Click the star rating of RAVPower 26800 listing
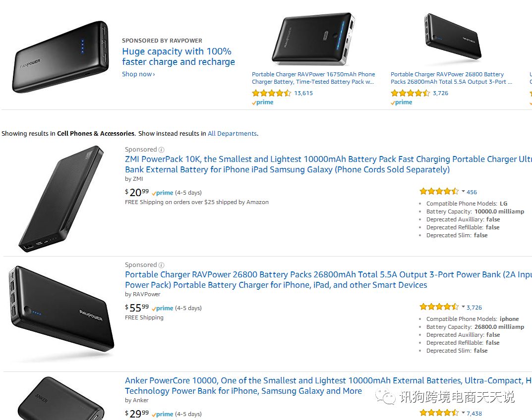The image size is (532, 420). pyautogui.click(x=439, y=307)
